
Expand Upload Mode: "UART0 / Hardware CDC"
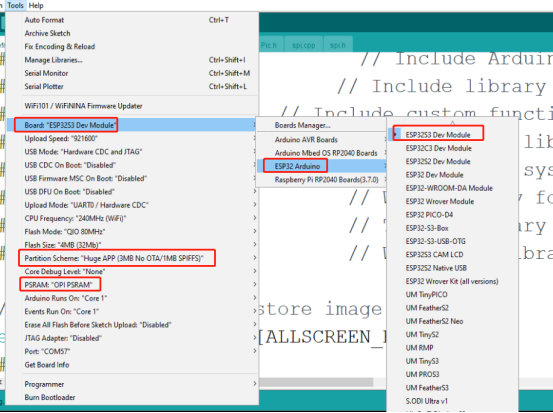[x=132, y=205]
